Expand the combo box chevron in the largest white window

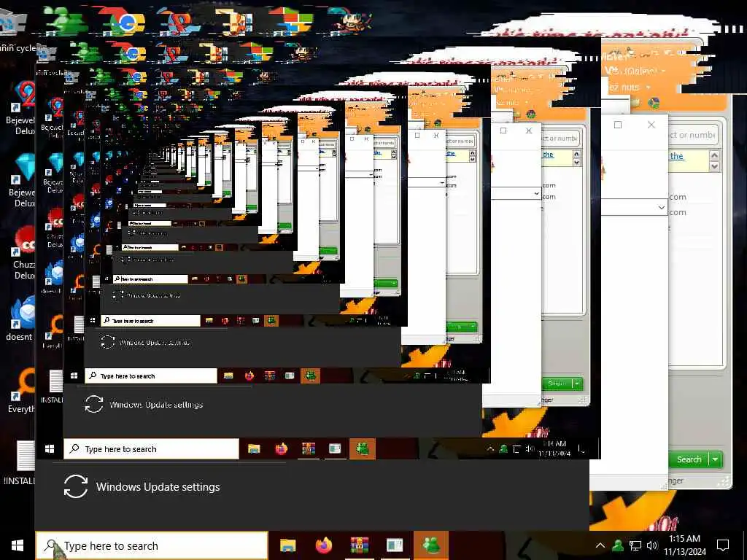661,207
